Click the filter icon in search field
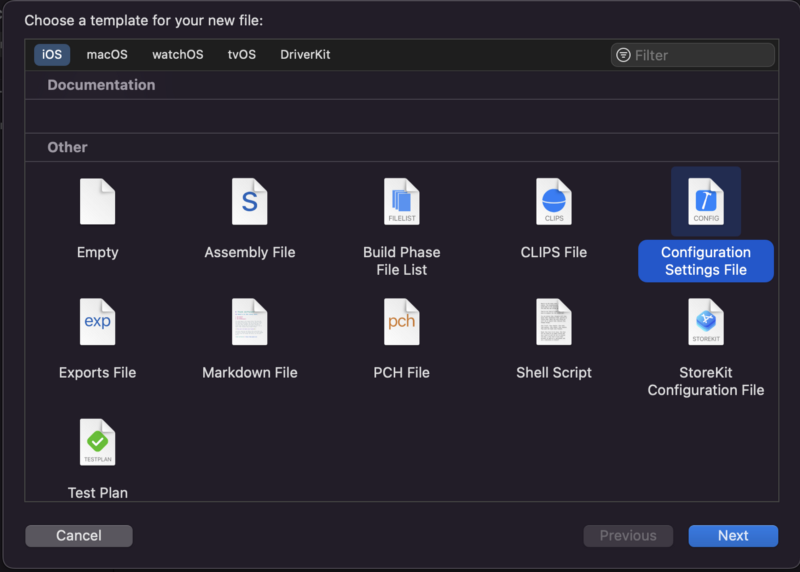Image resolution: width=800 pixels, height=572 pixels. click(x=623, y=55)
